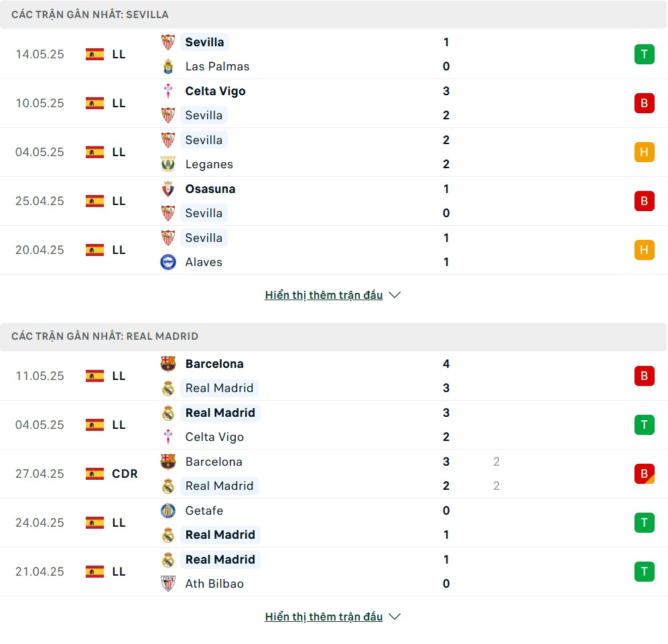Expand more Real Madrid matches chevron
Screen dimensions: 668x644
[395, 617]
